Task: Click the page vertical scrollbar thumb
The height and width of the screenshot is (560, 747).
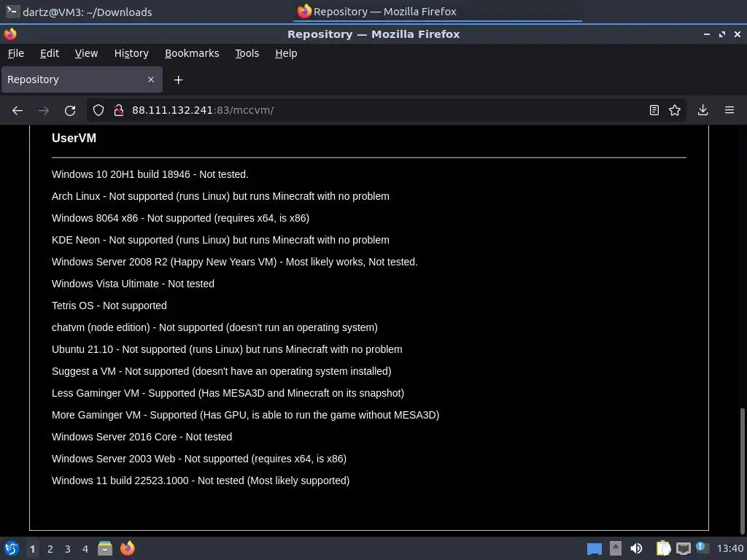Action: pos(743,472)
